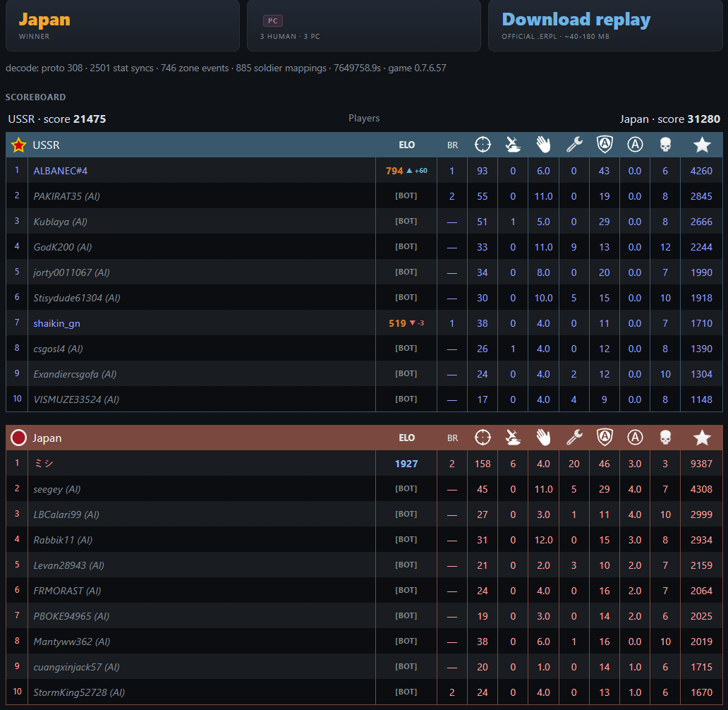Click the hand assists icon in Japan header
Viewport: 728px width, 710px height.
(543, 438)
